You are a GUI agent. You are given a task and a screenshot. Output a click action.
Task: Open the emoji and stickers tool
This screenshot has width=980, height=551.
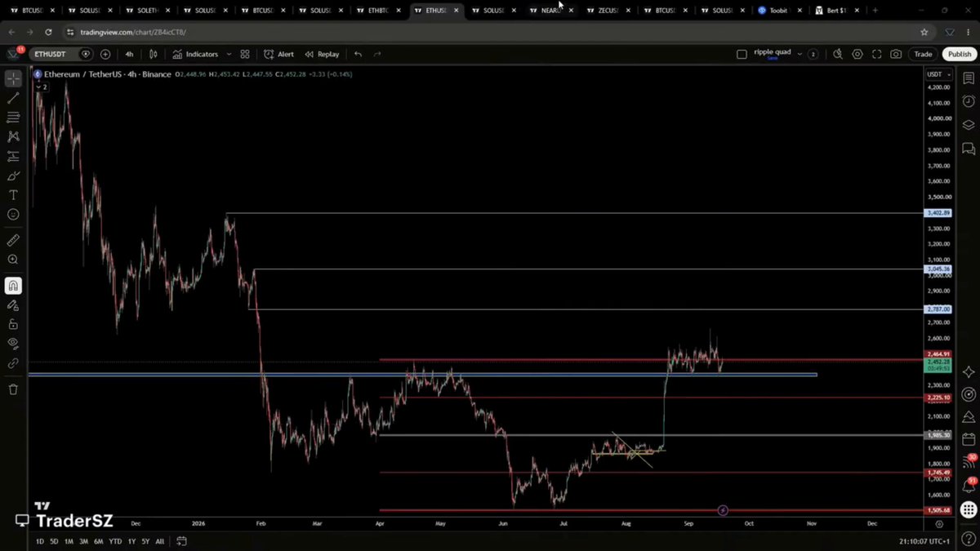pos(13,215)
